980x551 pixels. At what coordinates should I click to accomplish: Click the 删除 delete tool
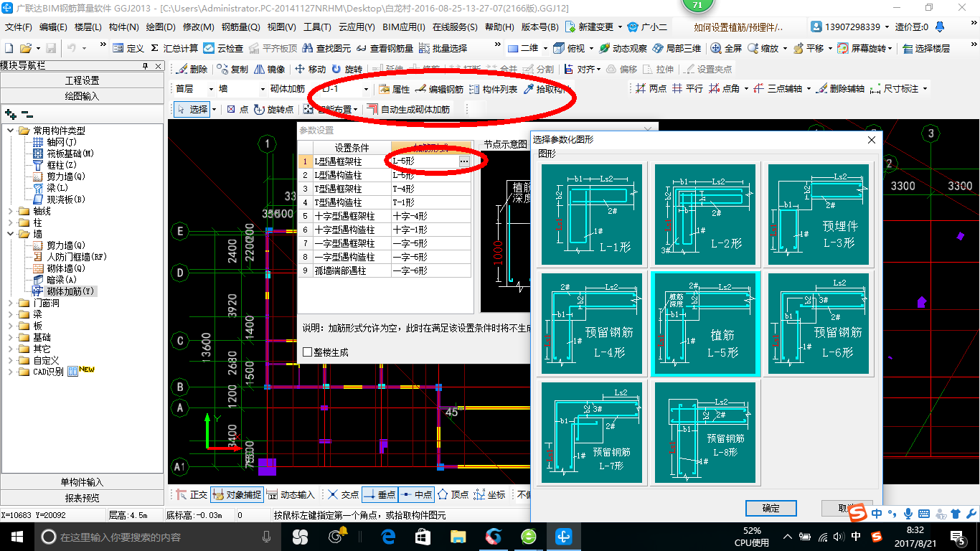coord(192,69)
